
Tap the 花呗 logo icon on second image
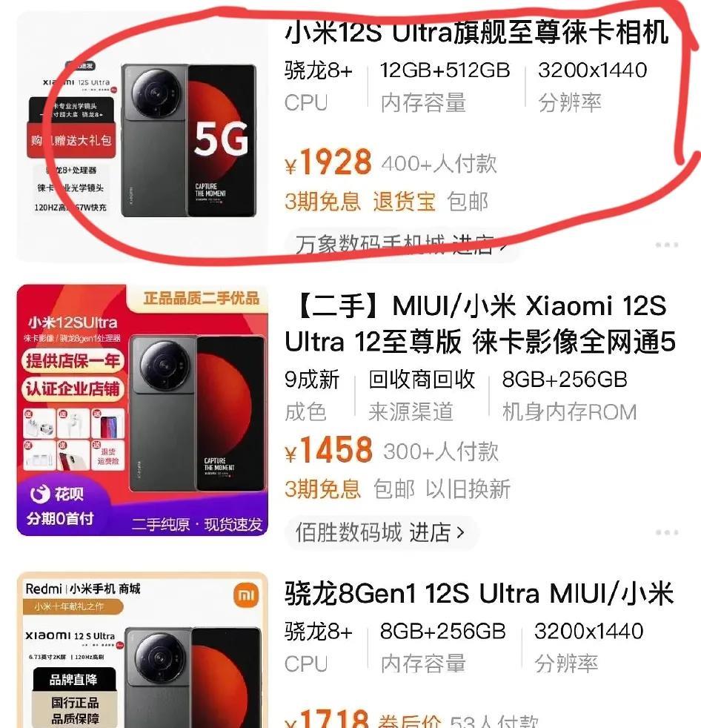click(40, 494)
